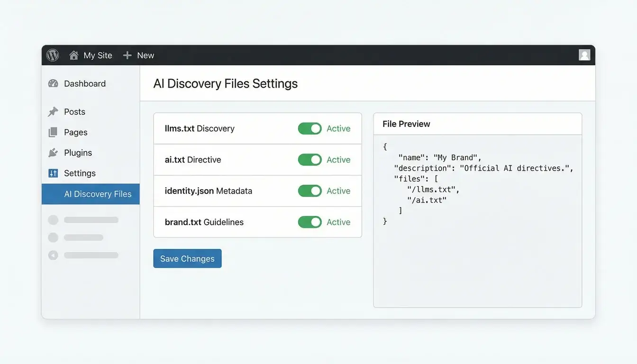Click the identity.json Metadata label
The image size is (637, 364).
[x=209, y=191]
